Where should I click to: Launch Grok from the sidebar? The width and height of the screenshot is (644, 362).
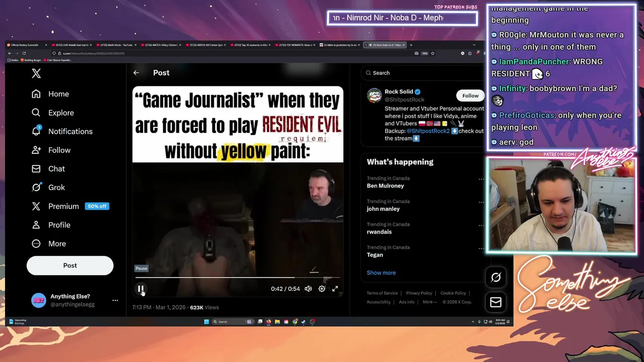click(x=48, y=187)
